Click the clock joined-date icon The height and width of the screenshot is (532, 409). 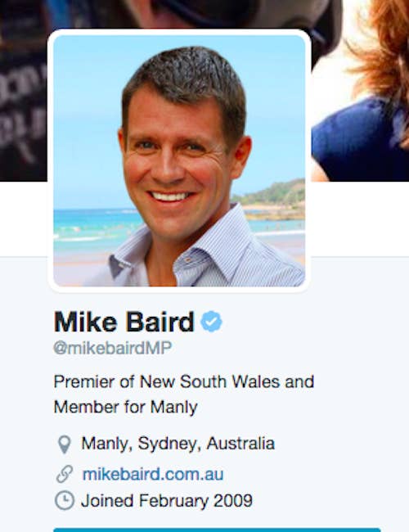coord(65,500)
